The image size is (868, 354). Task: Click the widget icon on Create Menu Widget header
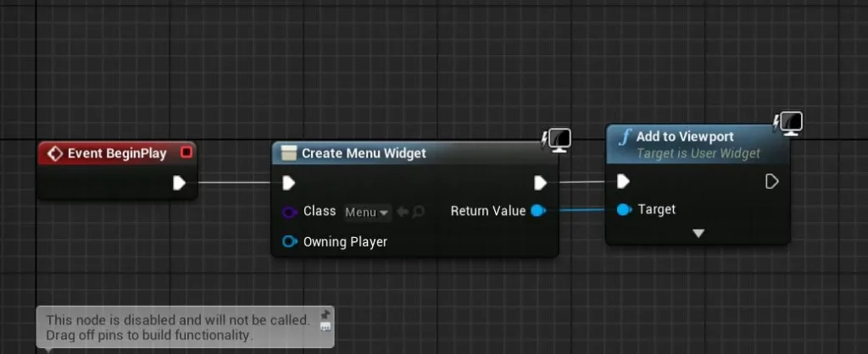(x=288, y=153)
